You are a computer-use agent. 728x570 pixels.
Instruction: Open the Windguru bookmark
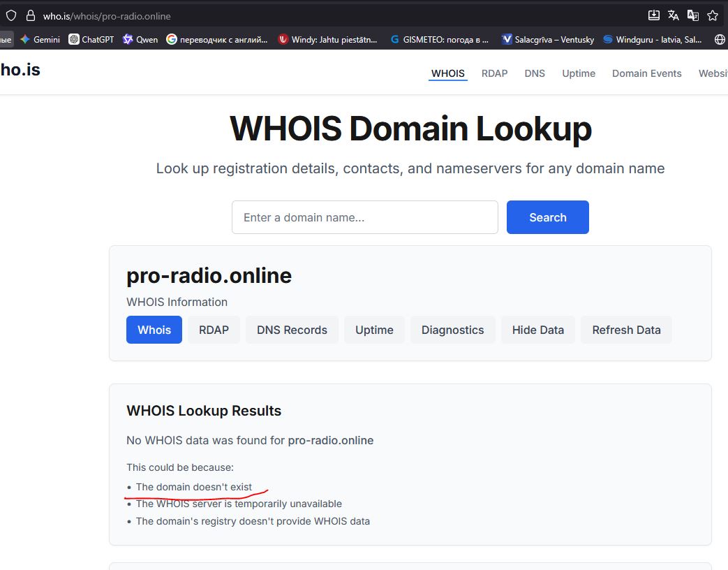click(652, 40)
